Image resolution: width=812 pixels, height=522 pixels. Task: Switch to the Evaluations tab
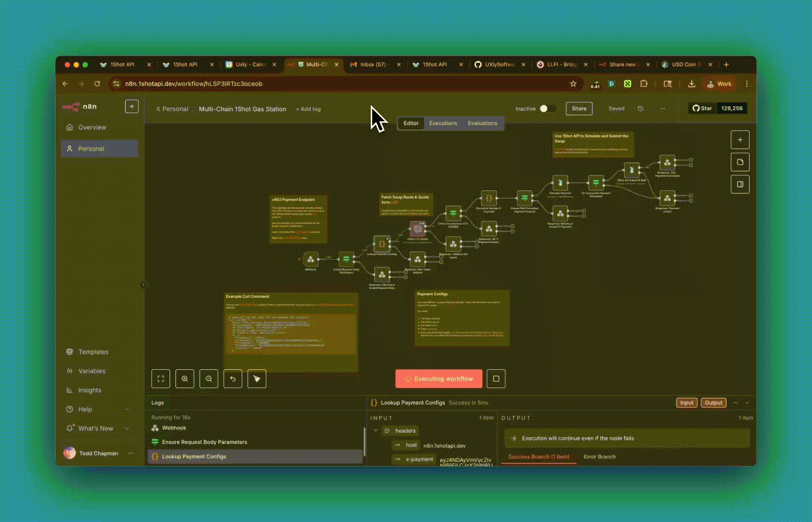[482, 123]
